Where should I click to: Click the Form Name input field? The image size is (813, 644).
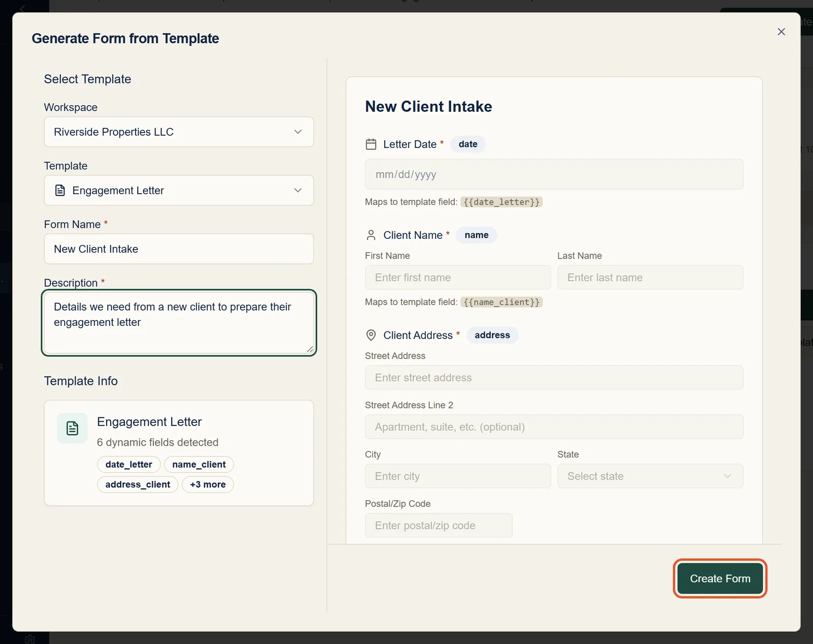(x=179, y=249)
